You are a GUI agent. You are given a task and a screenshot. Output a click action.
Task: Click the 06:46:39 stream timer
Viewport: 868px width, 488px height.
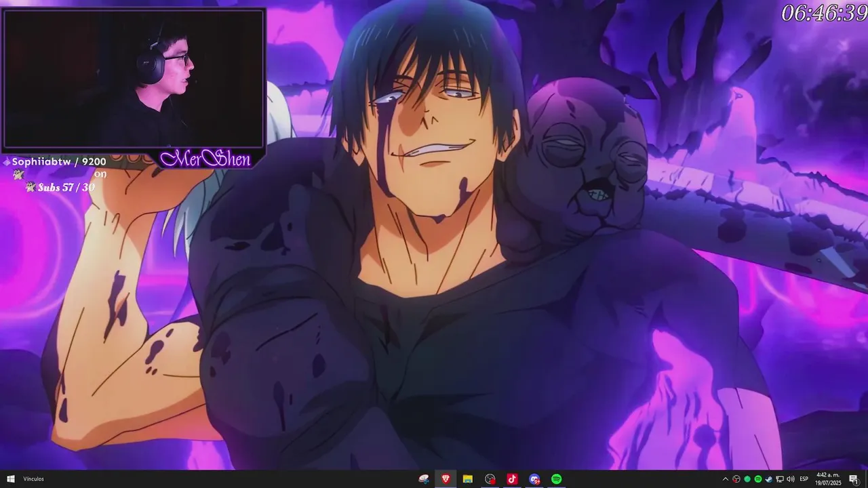click(x=823, y=12)
